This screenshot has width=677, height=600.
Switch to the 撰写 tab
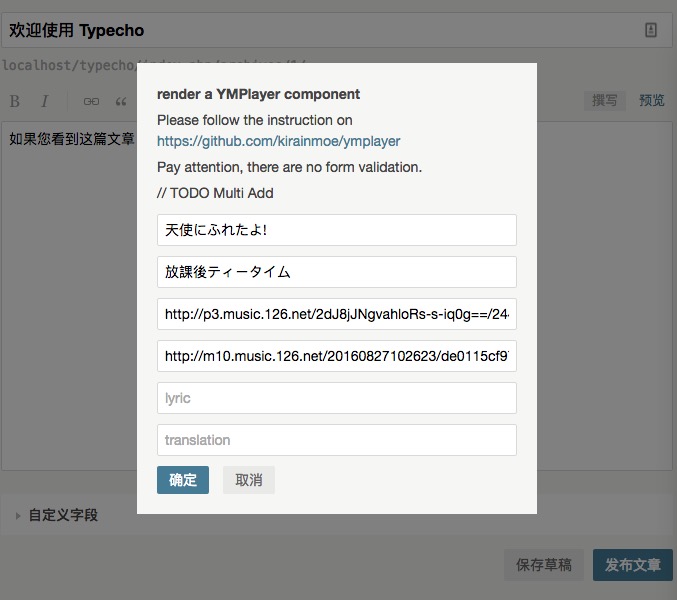click(604, 101)
